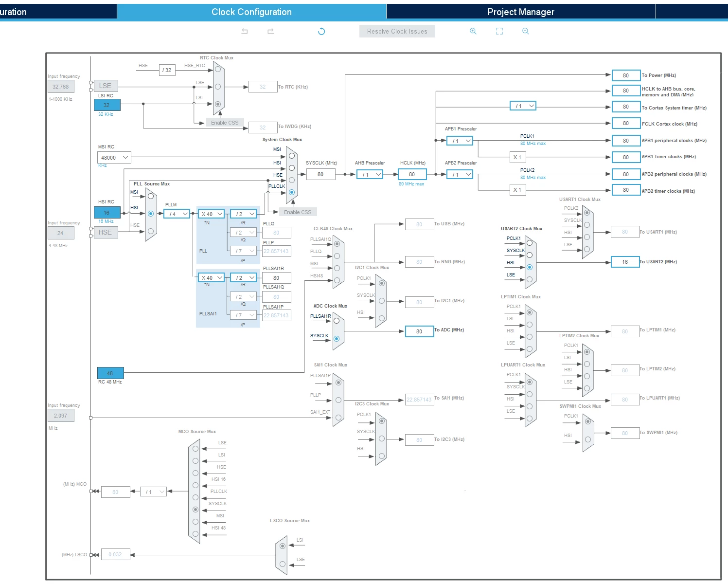Open the APB1 Prescaler dropdown
The image size is (728, 584).
(x=460, y=141)
